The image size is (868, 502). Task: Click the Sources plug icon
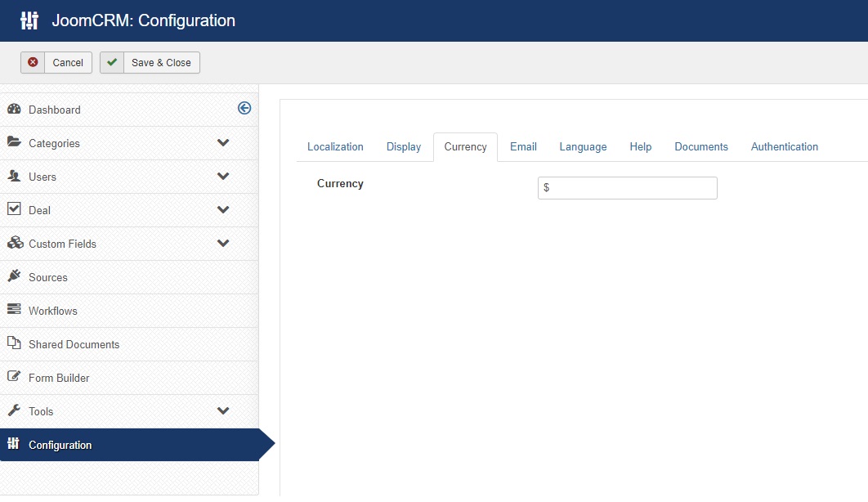(x=15, y=276)
